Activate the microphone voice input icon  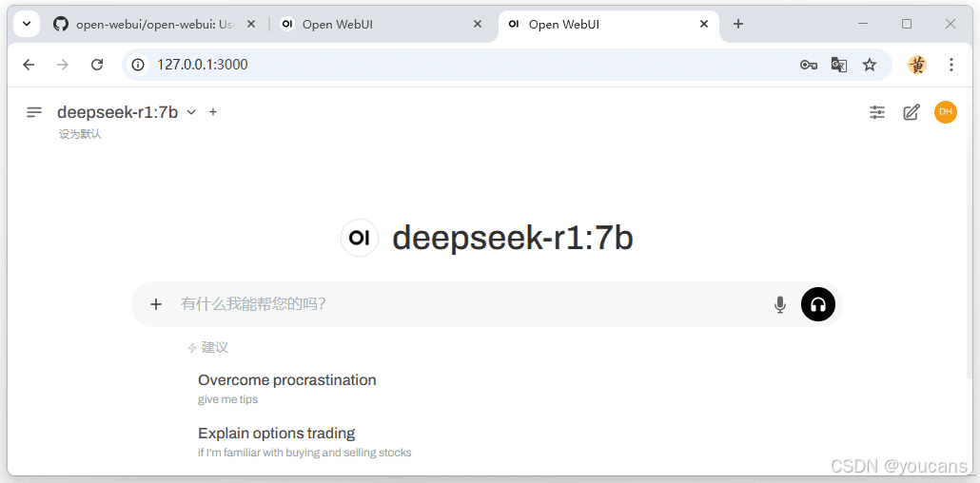779,304
